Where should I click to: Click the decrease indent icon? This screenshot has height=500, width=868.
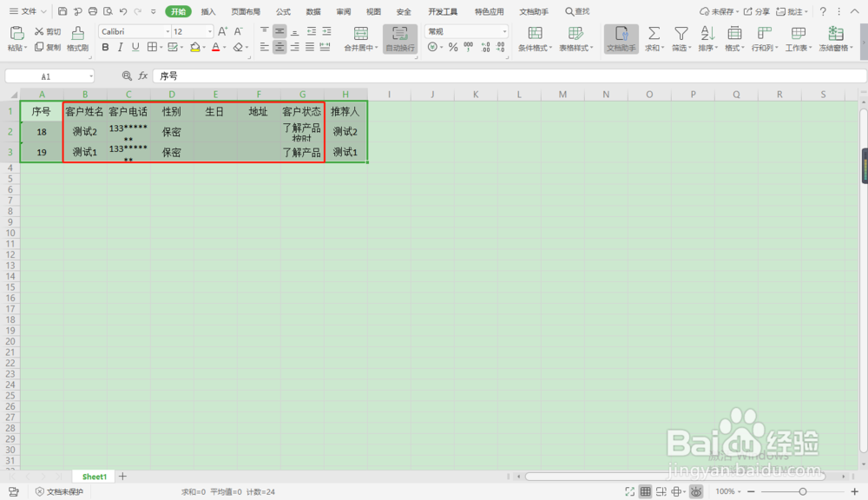coord(312,31)
